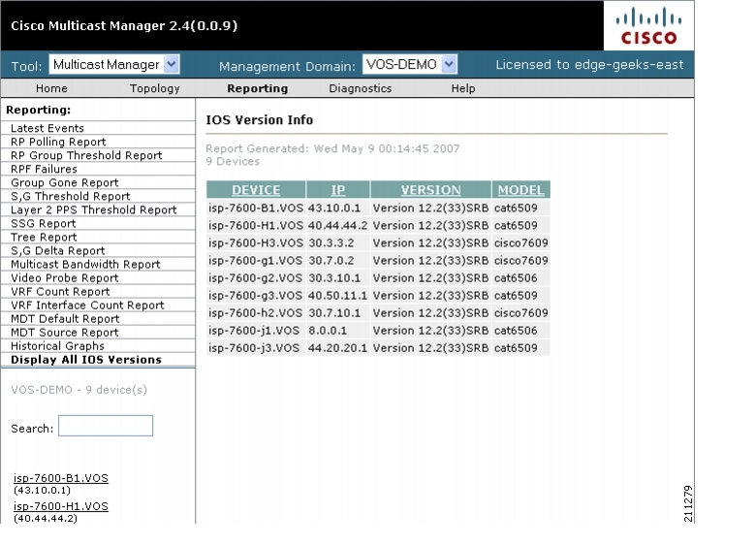Click isp-7600-g2.VOS table cell
The width and height of the screenshot is (756, 546).
(256, 277)
